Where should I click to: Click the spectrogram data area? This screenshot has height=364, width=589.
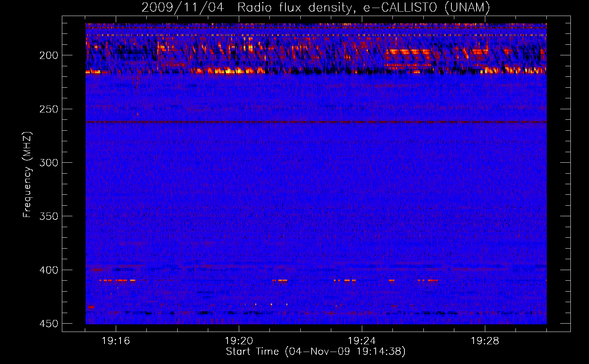pos(316,174)
